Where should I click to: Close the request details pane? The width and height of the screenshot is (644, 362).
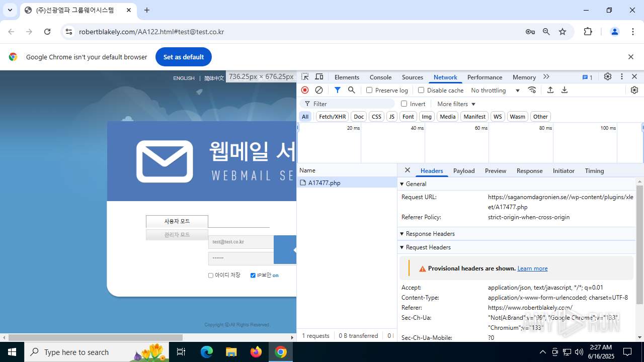tap(408, 170)
